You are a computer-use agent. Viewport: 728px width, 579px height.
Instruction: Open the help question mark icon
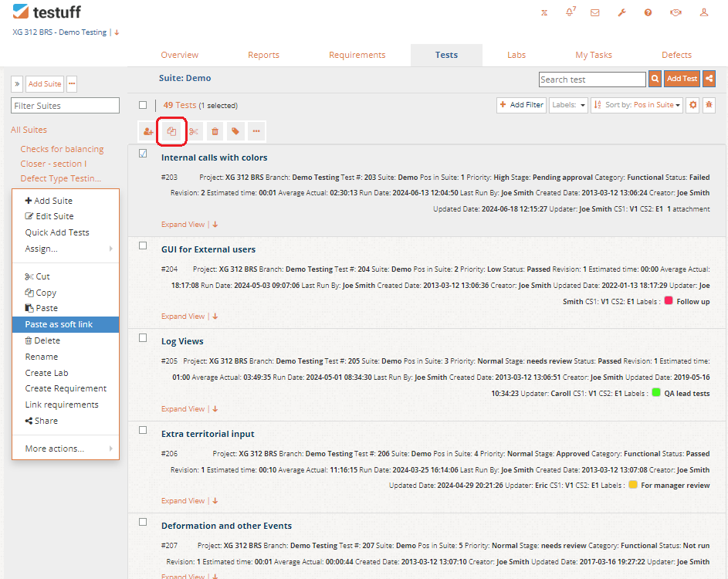[x=648, y=12]
